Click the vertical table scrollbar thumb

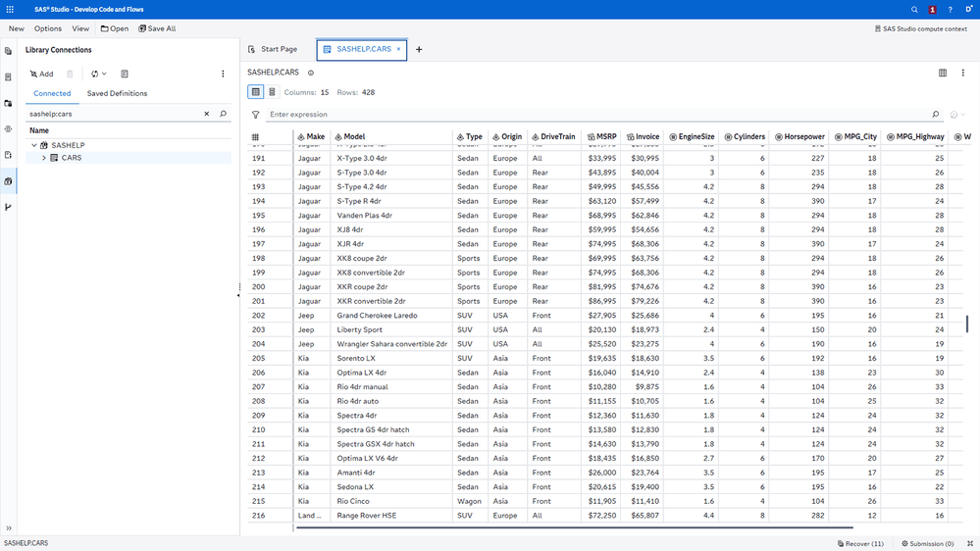tap(967, 324)
